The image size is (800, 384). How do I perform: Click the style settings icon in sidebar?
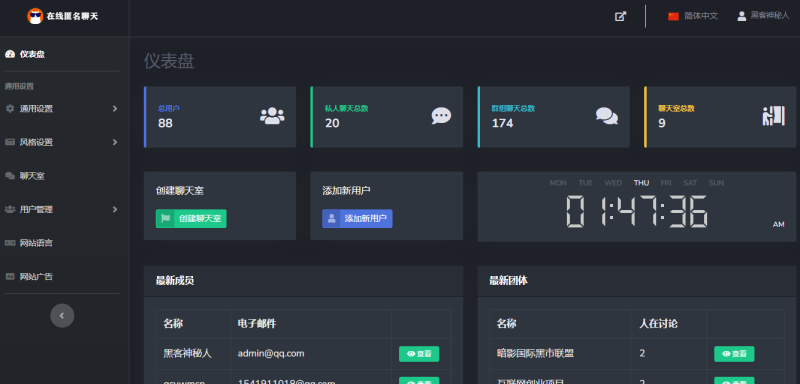(10, 142)
